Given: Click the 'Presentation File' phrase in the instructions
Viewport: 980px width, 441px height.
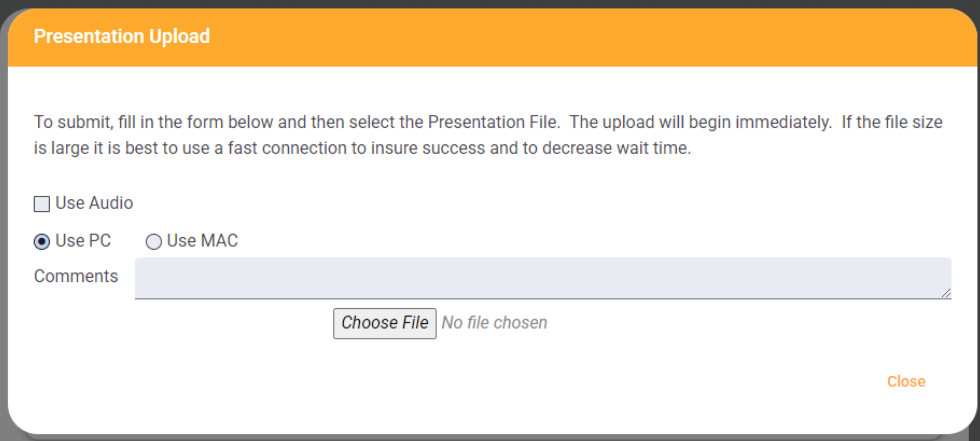Looking at the screenshot, I should click(x=493, y=122).
